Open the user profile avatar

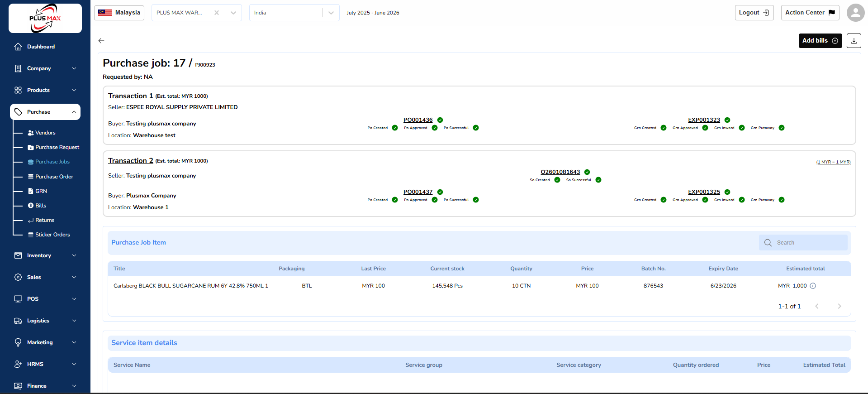click(855, 13)
